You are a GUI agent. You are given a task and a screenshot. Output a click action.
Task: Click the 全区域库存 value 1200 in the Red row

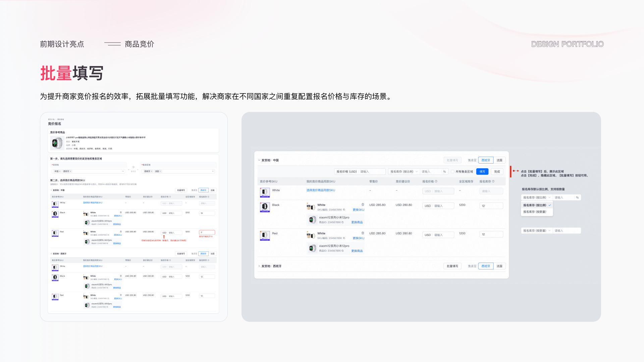(x=462, y=233)
